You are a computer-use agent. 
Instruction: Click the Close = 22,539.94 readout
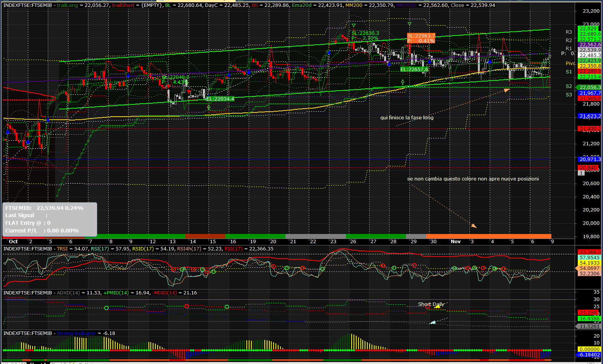coord(473,5)
